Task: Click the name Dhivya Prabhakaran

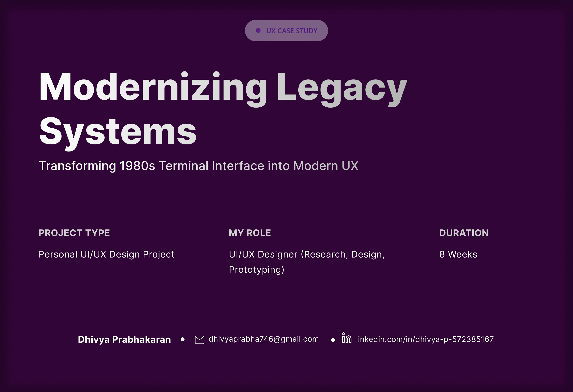Action: (x=124, y=340)
